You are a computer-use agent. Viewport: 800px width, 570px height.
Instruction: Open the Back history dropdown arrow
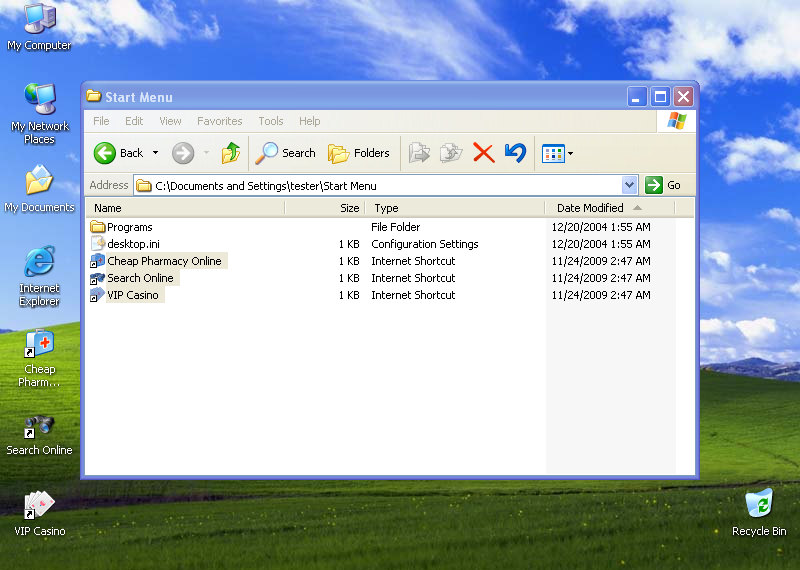click(x=156, y=153)
